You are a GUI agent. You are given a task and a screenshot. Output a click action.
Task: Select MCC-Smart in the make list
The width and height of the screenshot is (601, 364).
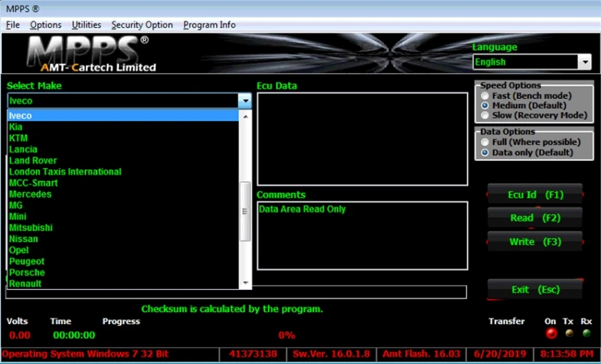point(123,183)
